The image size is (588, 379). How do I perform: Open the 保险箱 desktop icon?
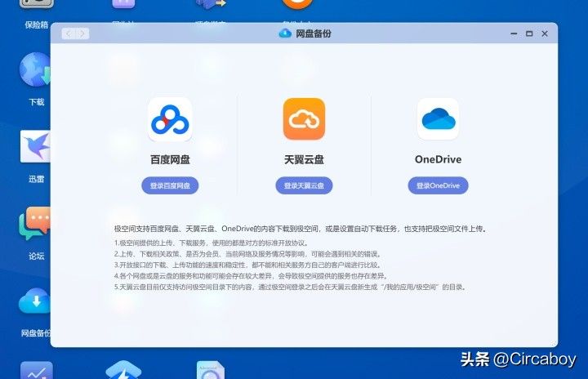pos(37,5)
